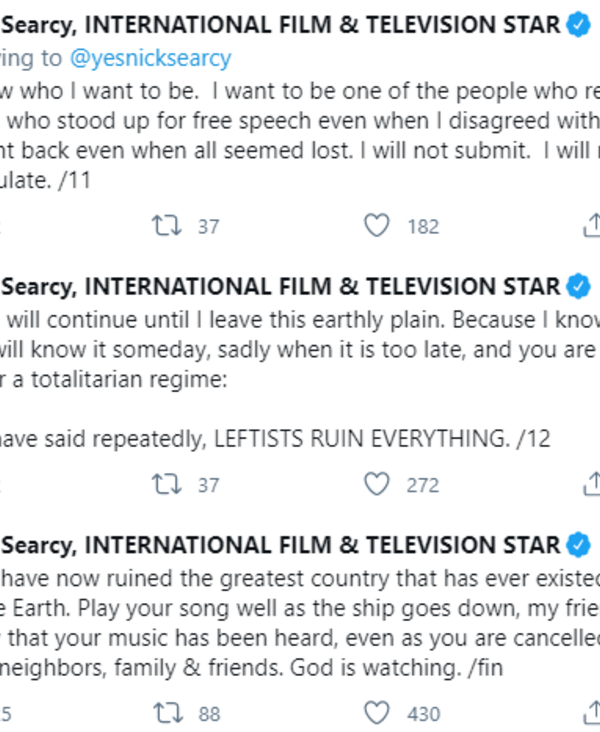Click the verified badge on the last tweet
Image resolution: width=600 pixels, height=732 pixels.
click(579, 546)
